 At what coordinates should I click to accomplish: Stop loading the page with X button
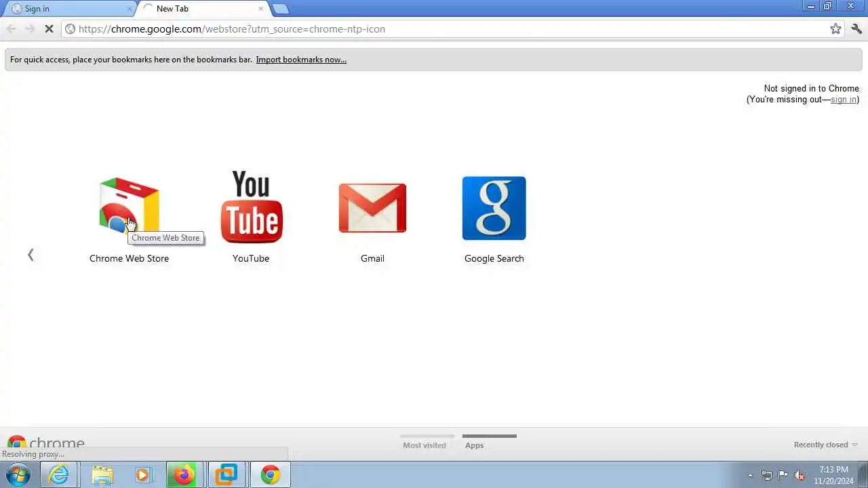pos(49,29)
